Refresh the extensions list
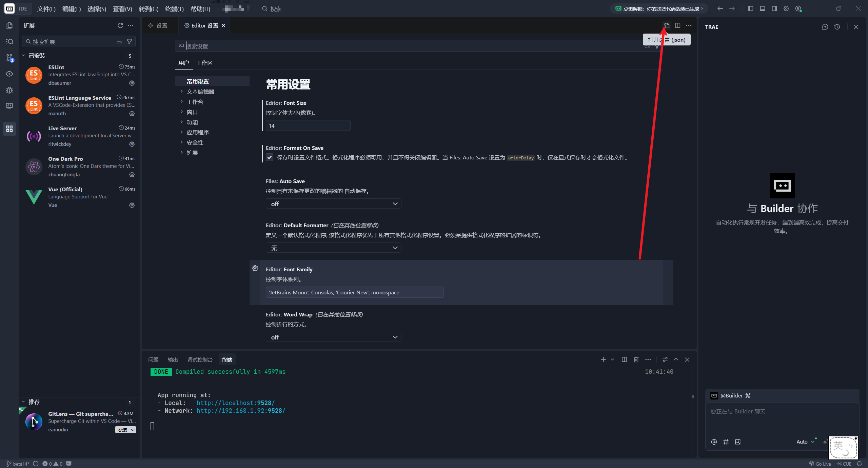The height and width of the screenshot is (468, 868). (120, 25)
